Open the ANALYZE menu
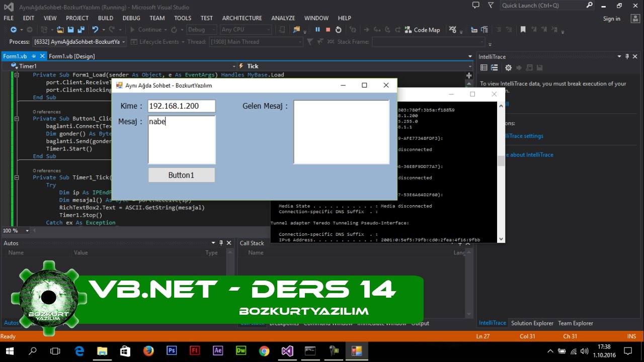 [x=283, y=18]
